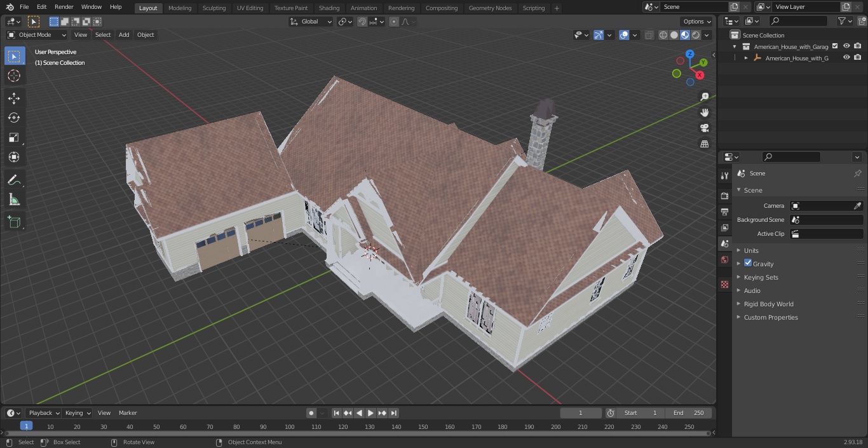Disable render for American_House_with_Garag collection
Image resolution: width=868 pixels, height=448 pixels.
click(858, 46)
